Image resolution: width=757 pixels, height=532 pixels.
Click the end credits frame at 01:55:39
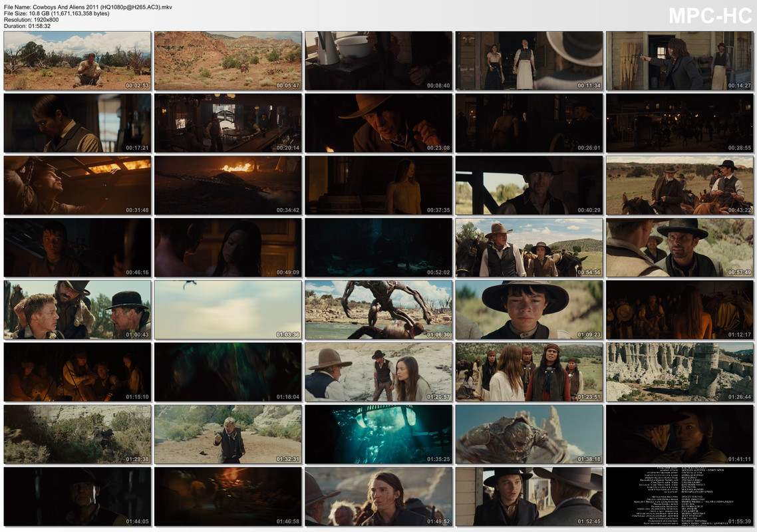(680, 497)
